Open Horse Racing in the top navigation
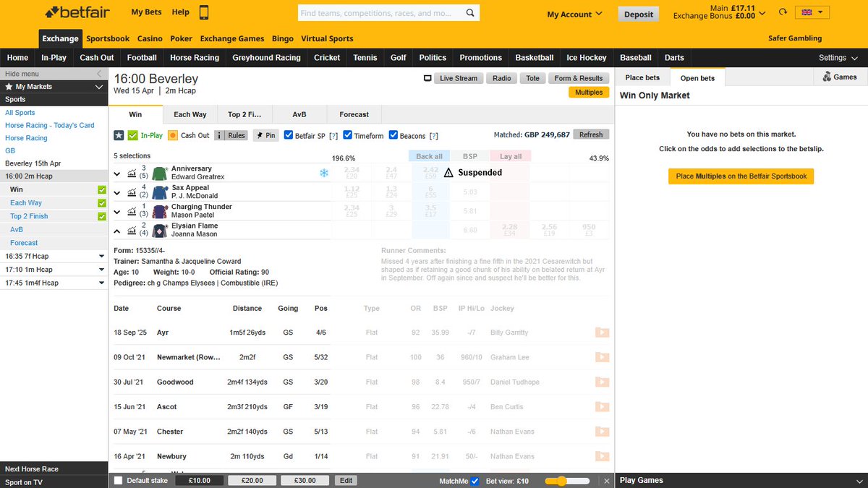868x488 pixels. click(195, 58)
